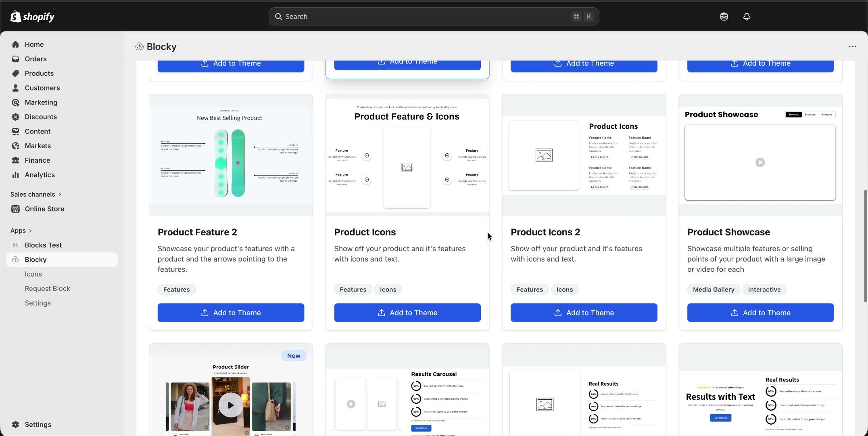Open the Settings gear at bottom left
Viewport: 868px width, 436px height.
pyautogui.click(x=15, y=424)
